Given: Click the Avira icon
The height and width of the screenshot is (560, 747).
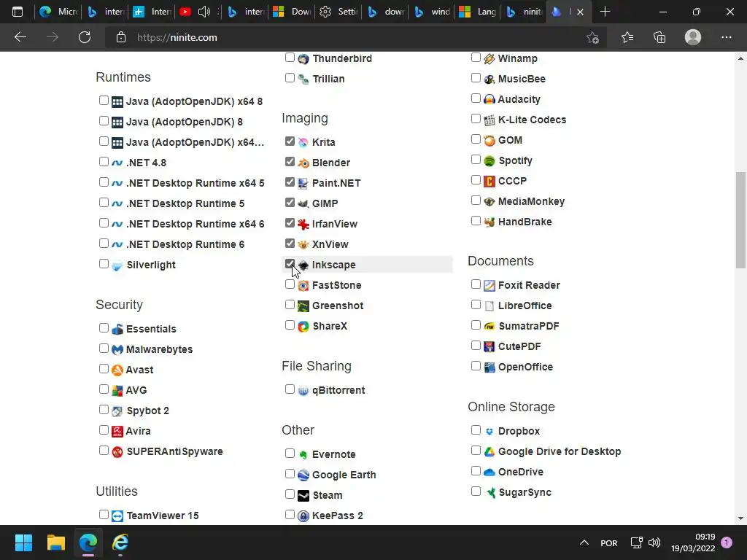Looking at the screenshot, I should pos(117,431).
